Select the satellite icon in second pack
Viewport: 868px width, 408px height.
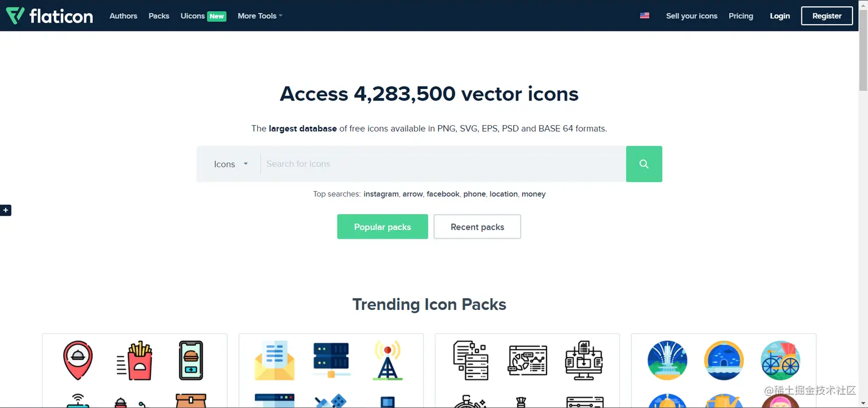pos(331,401)
